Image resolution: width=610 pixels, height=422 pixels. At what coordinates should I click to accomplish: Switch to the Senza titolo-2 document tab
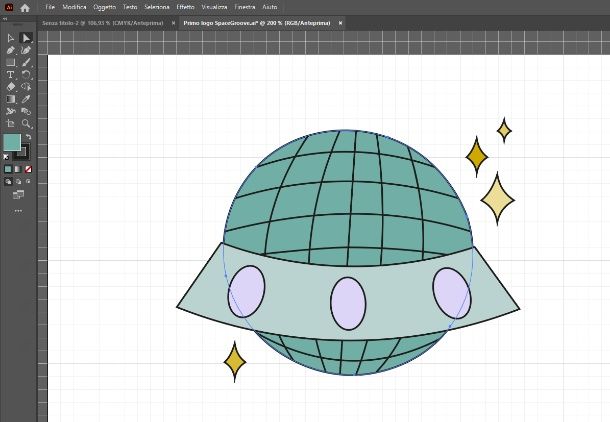[103, 23]
